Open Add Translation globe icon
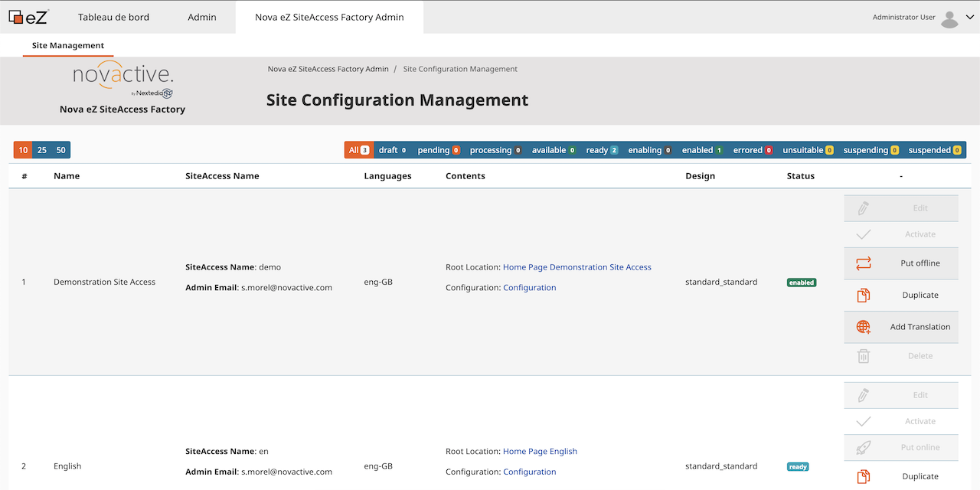 (864, 326)
